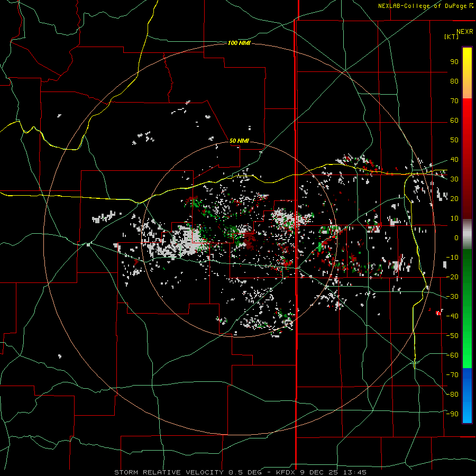Click the 30 value on velocity scale
This screenshot has height=476, width=476.
point(454,179)
